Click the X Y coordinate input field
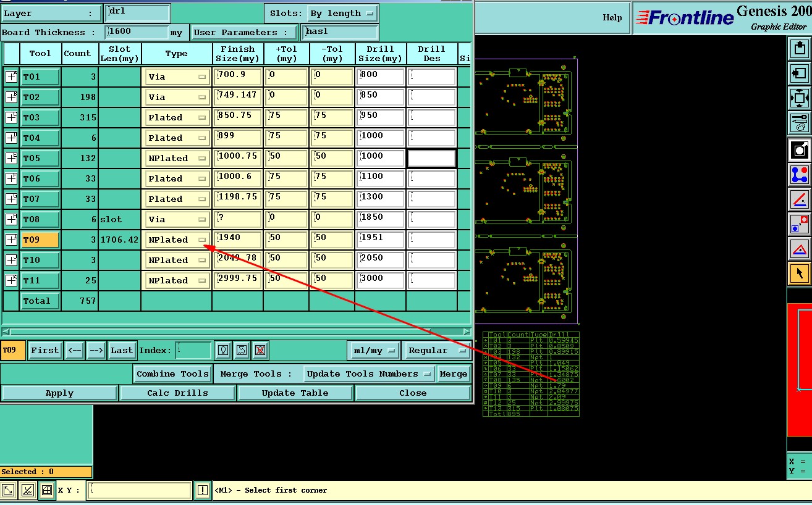Image resolution: width=812 pixels, height=505 pixels. click(140, 491)
